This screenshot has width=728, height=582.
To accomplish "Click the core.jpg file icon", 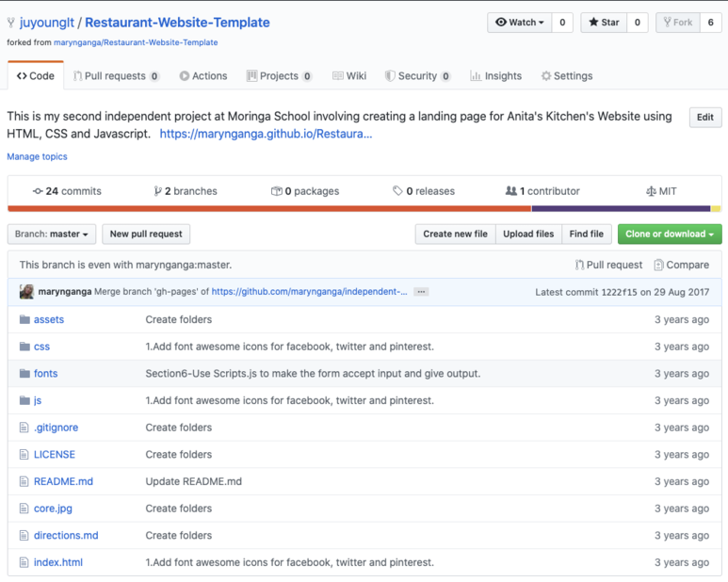I will tap(24, 509).
